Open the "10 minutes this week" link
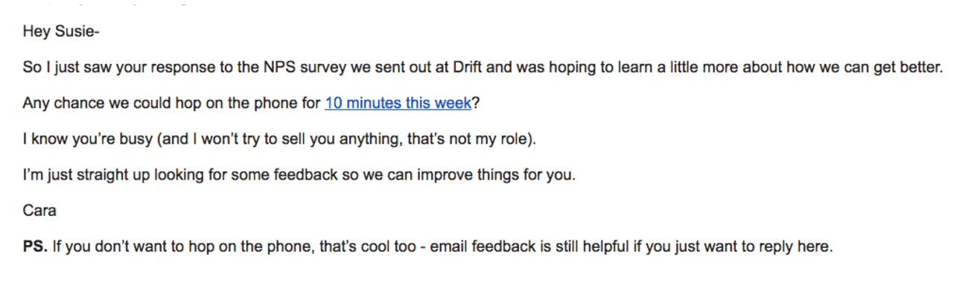 [398, 104]
